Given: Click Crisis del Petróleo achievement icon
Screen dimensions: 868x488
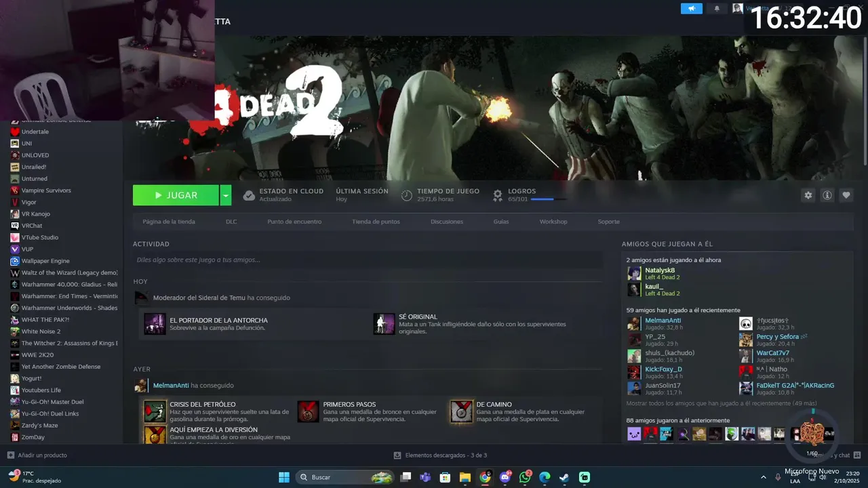Looking at the screenshot, I should coord(155,411).
